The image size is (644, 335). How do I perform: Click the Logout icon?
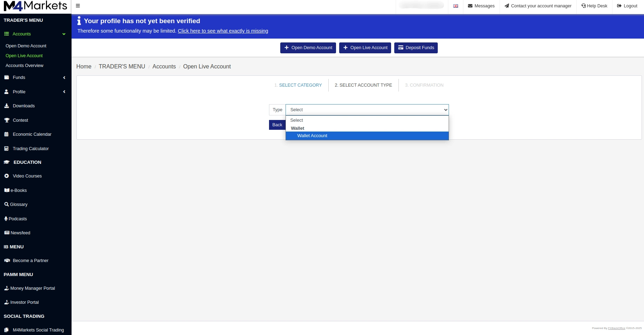[619, 6]
